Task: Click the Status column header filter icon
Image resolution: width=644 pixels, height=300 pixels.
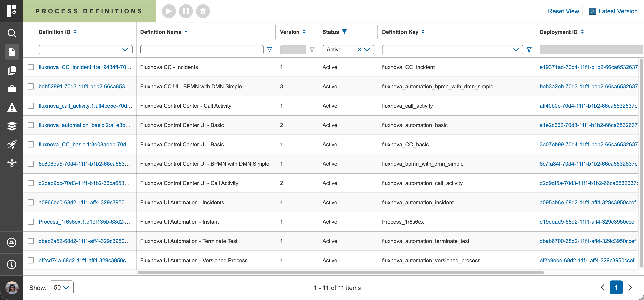Action: coord(344,32)
